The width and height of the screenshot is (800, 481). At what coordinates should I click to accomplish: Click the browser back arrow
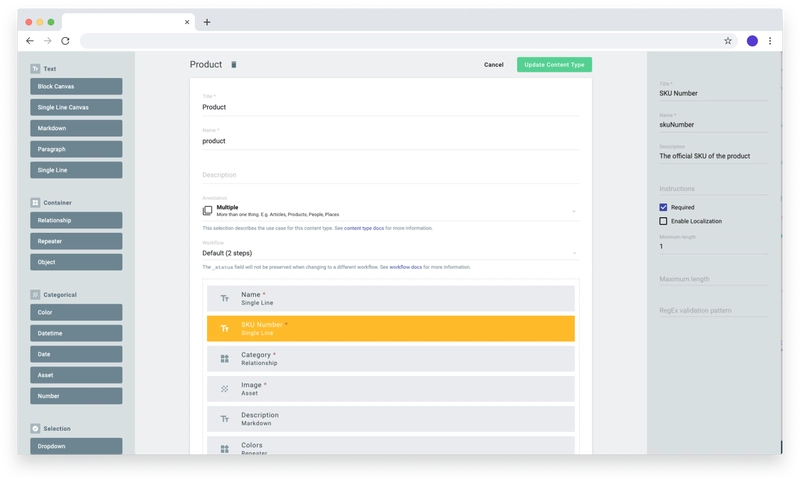click(29, 41)
